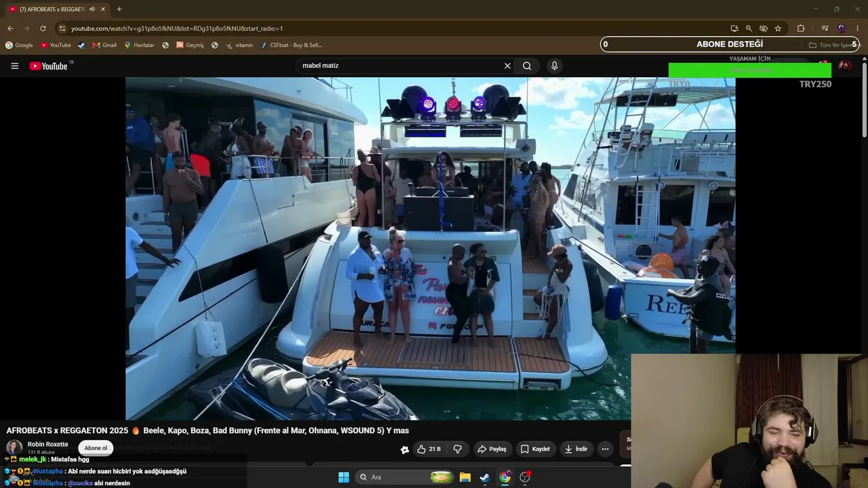
Task: Open the YouTube account avatar menu
Action: 845,66
